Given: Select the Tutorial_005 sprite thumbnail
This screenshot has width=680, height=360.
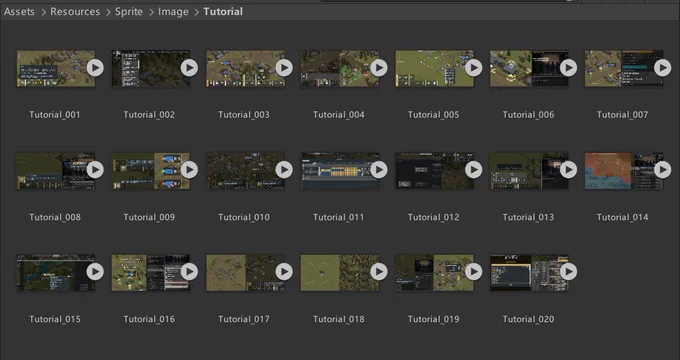Looking at the screenshot, I should pos(434,68).
